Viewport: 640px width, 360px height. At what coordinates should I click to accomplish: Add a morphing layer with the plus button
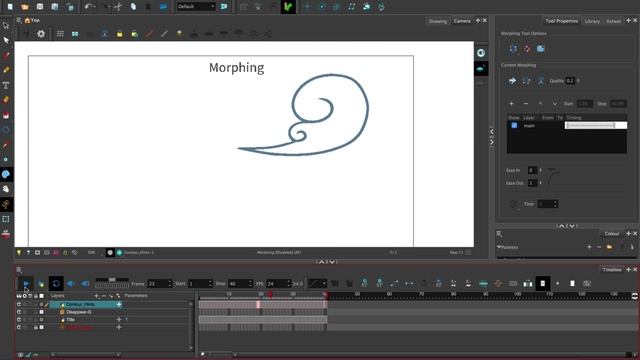tap(511, 104)
